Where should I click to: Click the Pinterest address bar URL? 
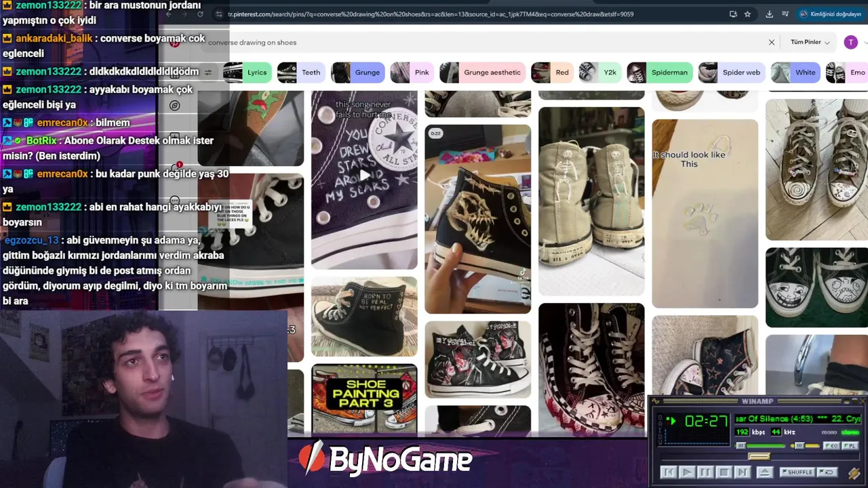(431, 14)
